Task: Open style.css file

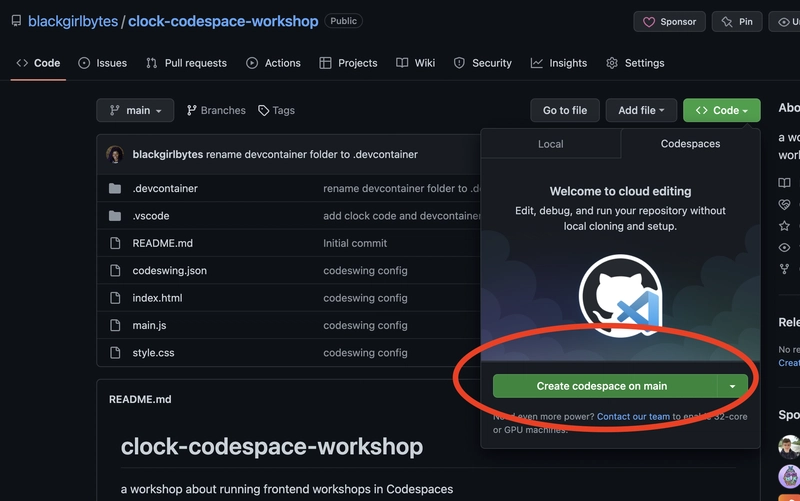Action: point(153,353)
